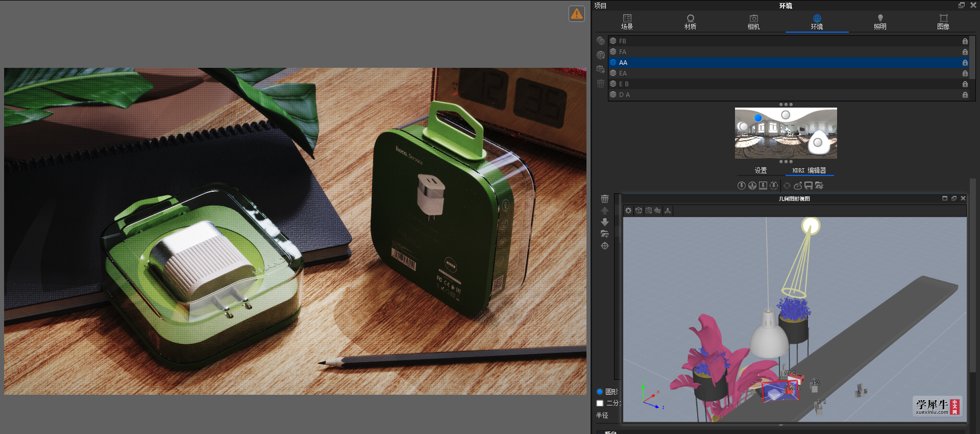Toggle the lock on the FA environment

[x=965, y=52]
